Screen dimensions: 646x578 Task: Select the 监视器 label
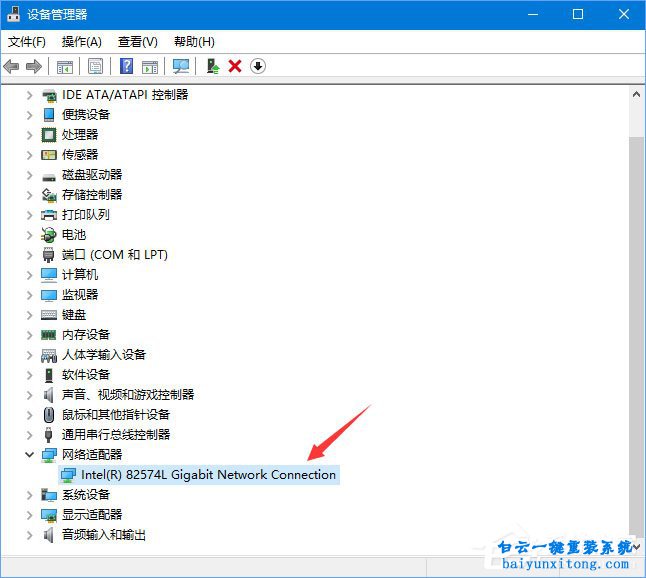tap(80, 295)
